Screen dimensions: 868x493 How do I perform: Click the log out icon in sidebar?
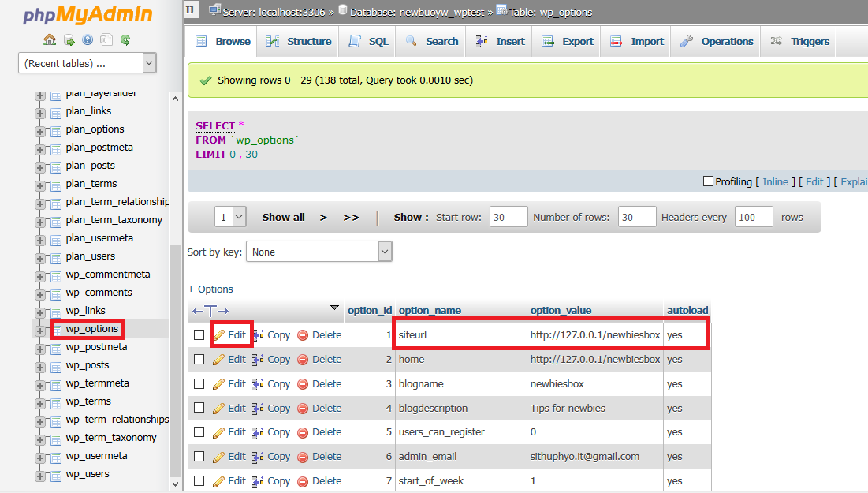coord(69,40)
